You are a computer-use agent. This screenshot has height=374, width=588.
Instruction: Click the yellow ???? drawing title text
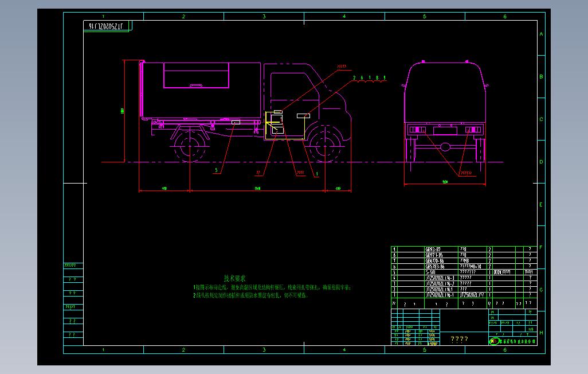460,339
